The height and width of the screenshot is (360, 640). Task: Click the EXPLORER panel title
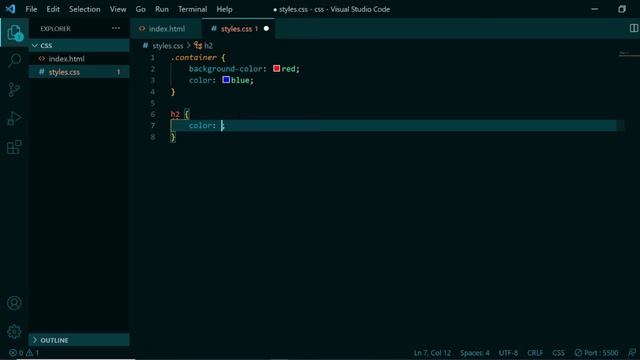tap(56, 29)
